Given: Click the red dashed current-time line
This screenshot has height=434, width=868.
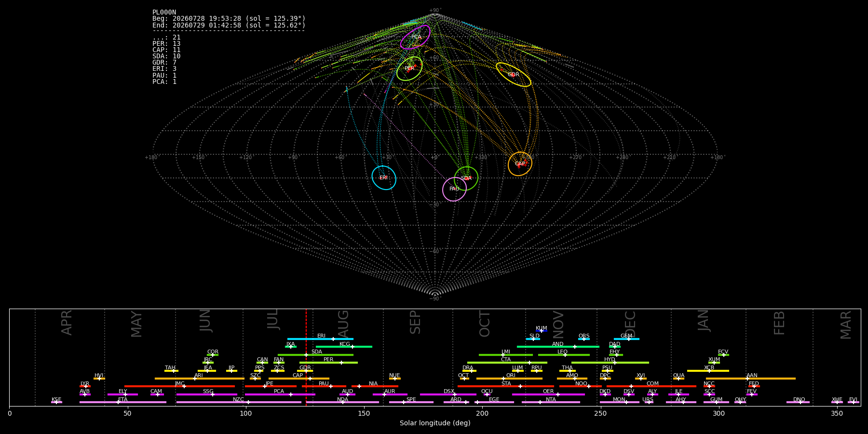Looking at the screenshot, I should (x=306, y=357).
